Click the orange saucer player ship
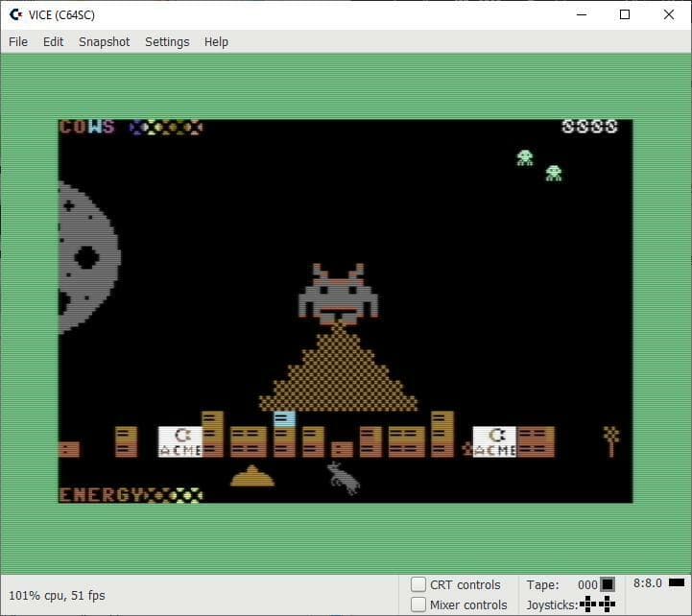Screen dimensions: 692x616 252,476
